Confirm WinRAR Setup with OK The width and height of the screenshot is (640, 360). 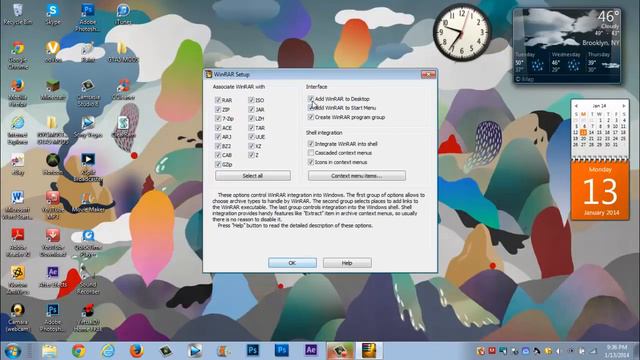coord(292,263)
